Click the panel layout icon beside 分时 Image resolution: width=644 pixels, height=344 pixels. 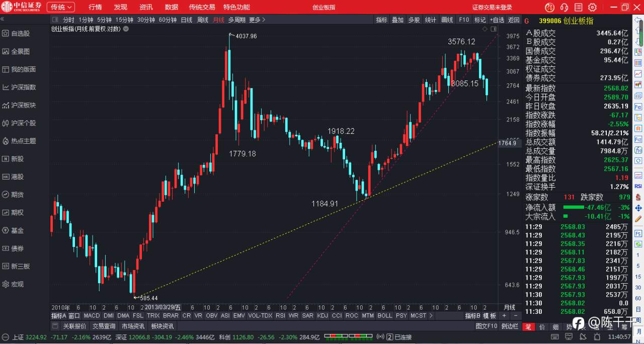point(55,20)
